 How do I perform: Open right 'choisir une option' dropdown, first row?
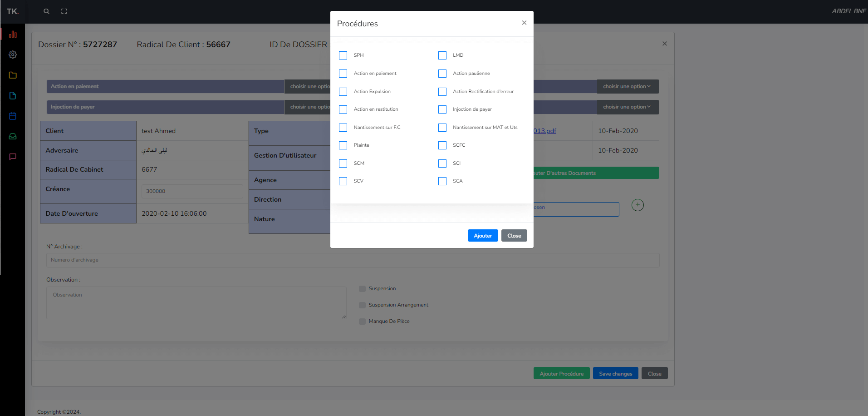point(628,87)
